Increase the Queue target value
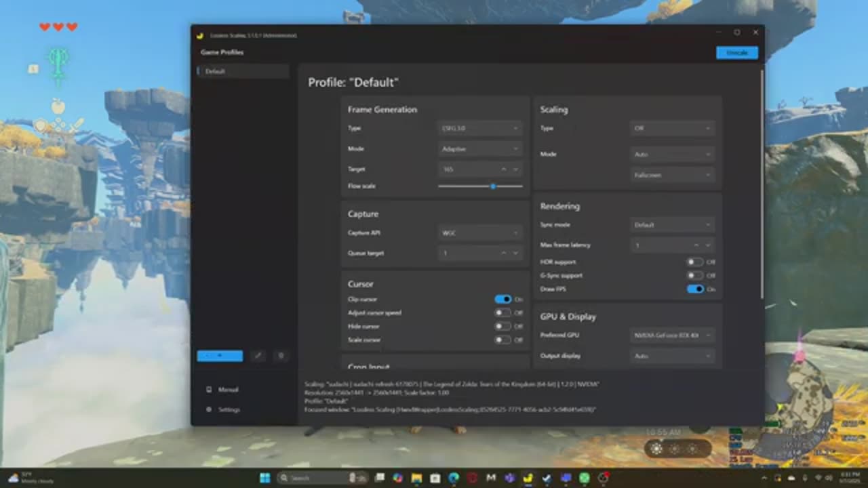The image size is (868, 488). coord(504,253)
